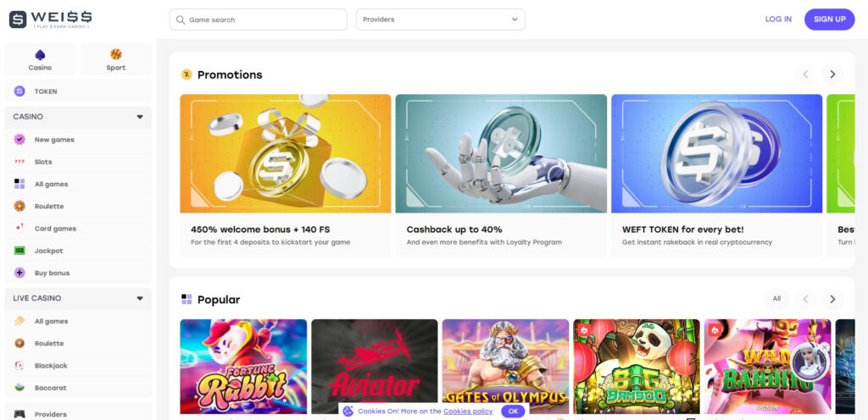Viewport: 868px width, 420px height.
Task: Click the casino All games grid icon
Action: click(x=19, y=184)
